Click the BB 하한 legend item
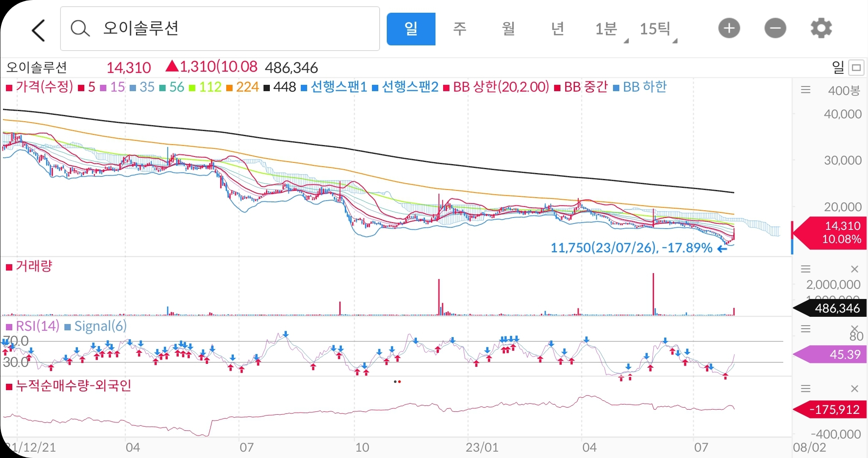The image size is (868, 458). point(640,87)
